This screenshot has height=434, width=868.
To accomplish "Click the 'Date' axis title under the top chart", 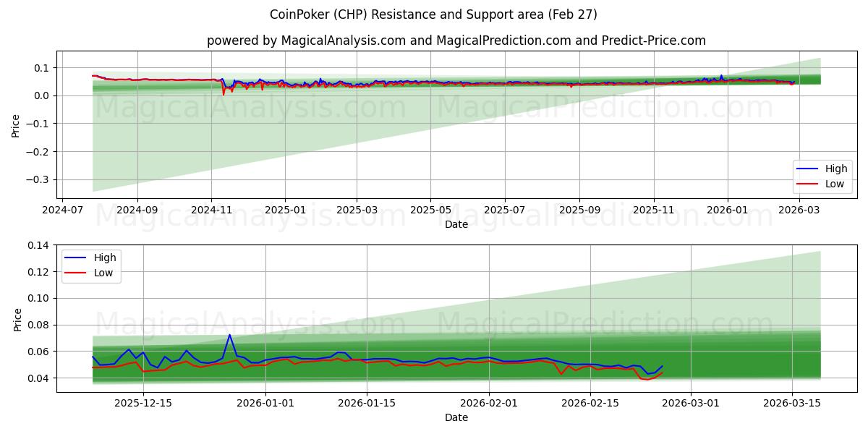I will click(x=456, y=224).
